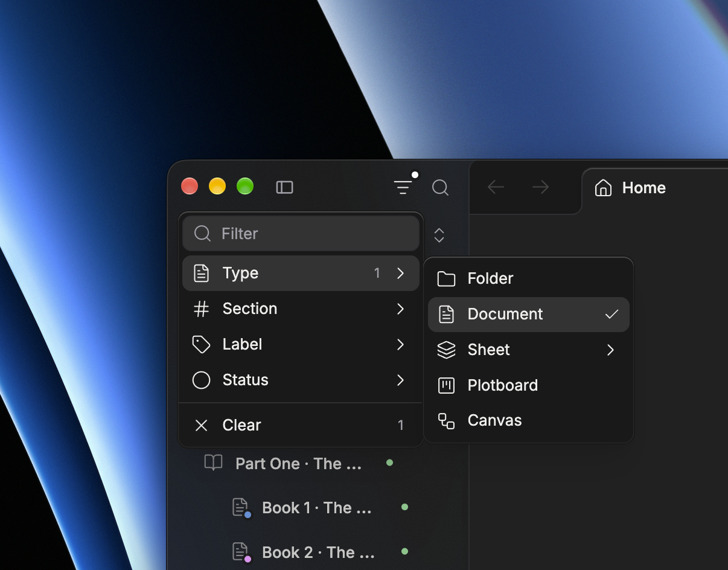Viewport: 728px width, 570px height.
Task: Click the chevron arrow on Label row
Action: coord(400,344)
